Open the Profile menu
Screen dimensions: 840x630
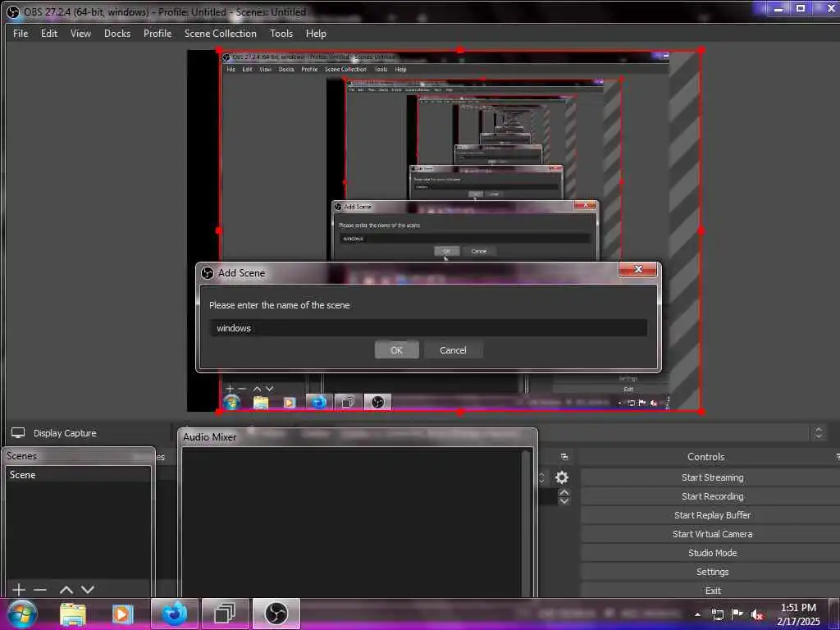157,33
